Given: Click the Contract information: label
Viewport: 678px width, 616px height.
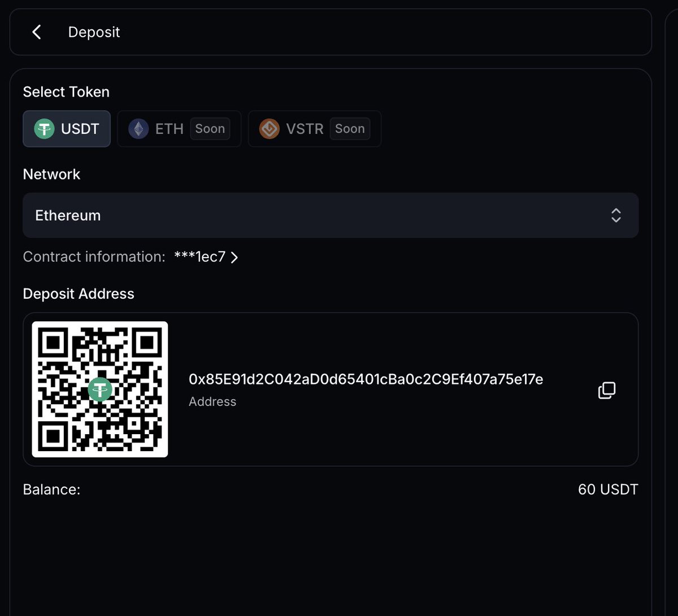Looking at the screenshot, I should [x=94, y=257].
